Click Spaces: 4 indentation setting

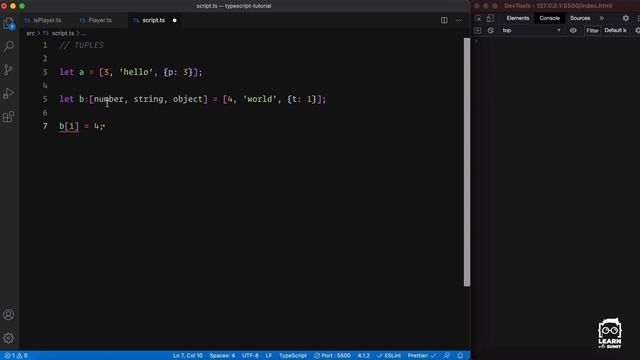[x=222, y=356]
